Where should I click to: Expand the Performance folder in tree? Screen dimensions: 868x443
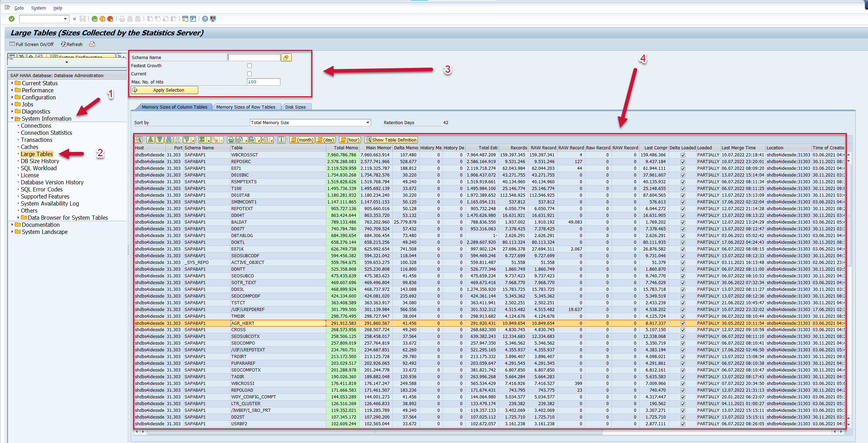(12, 90)
